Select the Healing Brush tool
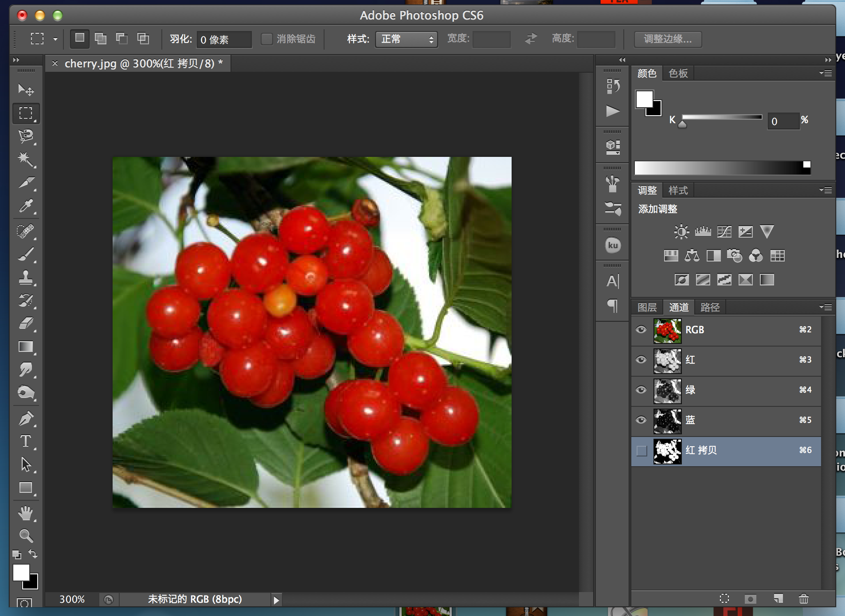This screenshot has width=845, height=616. [x=26, y=231]
